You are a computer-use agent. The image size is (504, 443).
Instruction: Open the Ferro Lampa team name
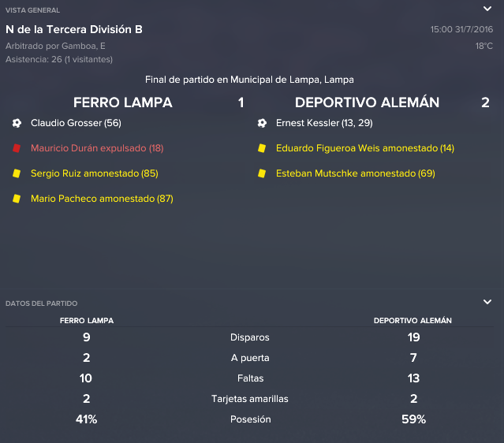point(123,102)
